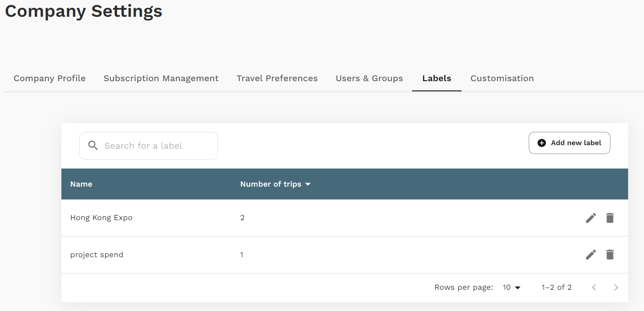Select the project spend label name

point(97,255)
